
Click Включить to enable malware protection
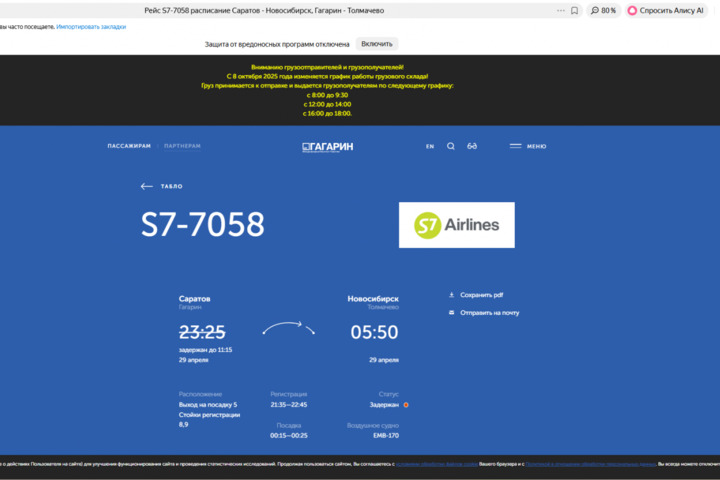coord(377,44)
